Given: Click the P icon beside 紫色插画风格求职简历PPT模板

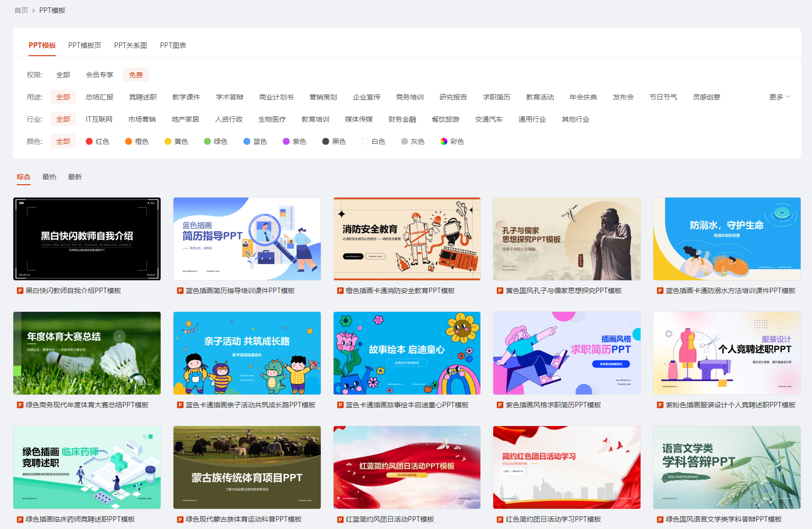Looking at the screenshot, I should point(499,404).
